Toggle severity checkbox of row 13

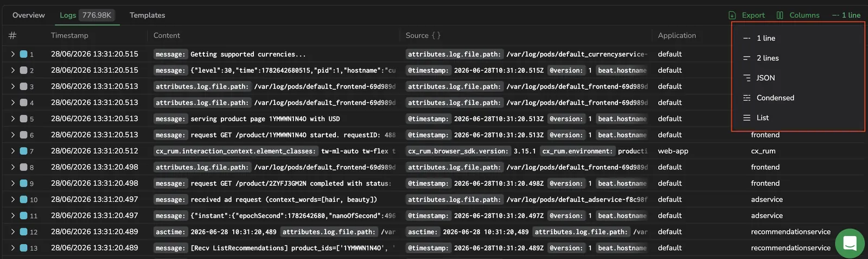click(24, 248)
